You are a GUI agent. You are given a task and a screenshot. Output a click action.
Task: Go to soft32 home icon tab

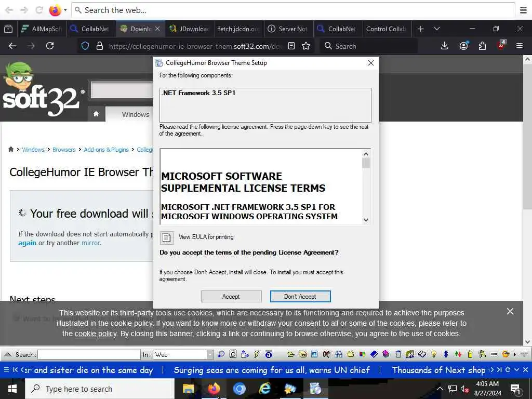pyautogui.click(x=96, y=114)
